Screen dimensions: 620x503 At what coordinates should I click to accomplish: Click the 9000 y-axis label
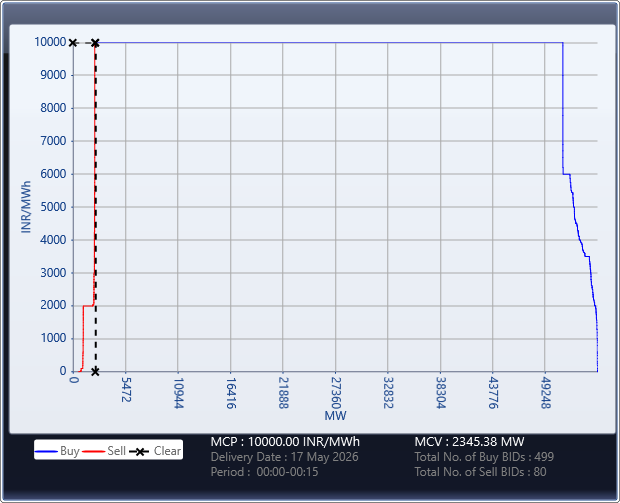pos(53,75)
